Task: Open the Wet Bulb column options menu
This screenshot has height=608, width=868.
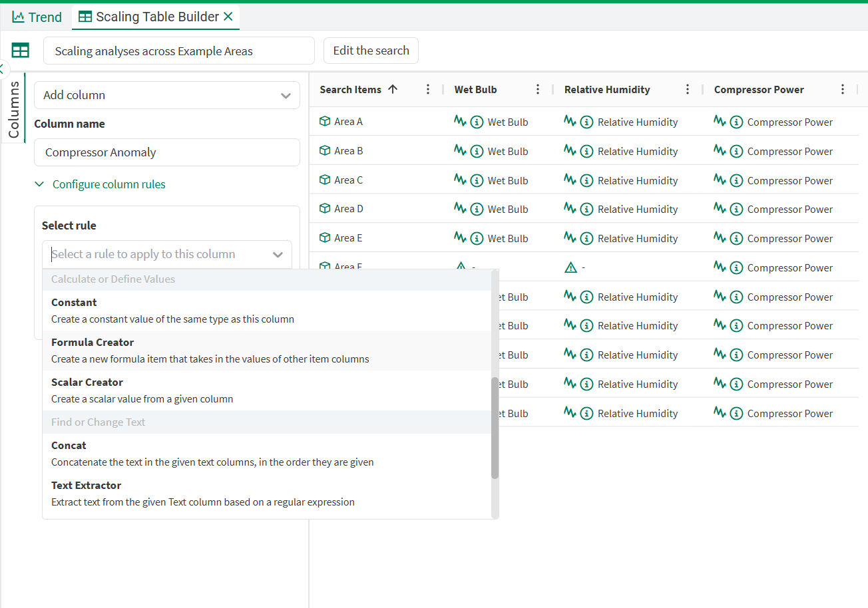Action: point(538,89)
